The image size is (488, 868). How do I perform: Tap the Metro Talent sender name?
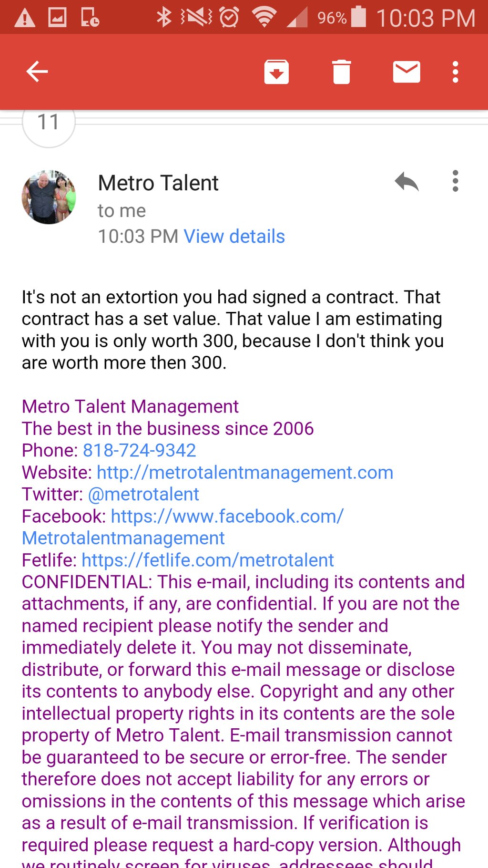coord(158,183)
